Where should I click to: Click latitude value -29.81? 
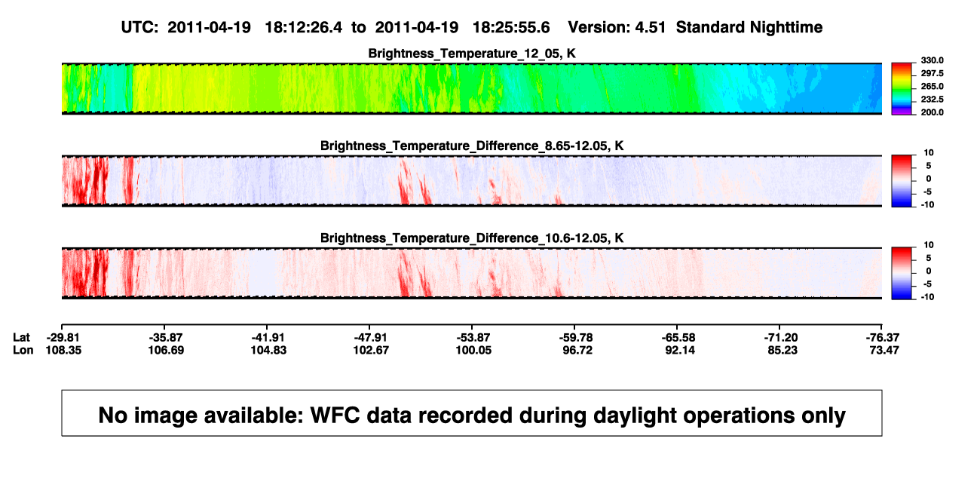[62, 337]
